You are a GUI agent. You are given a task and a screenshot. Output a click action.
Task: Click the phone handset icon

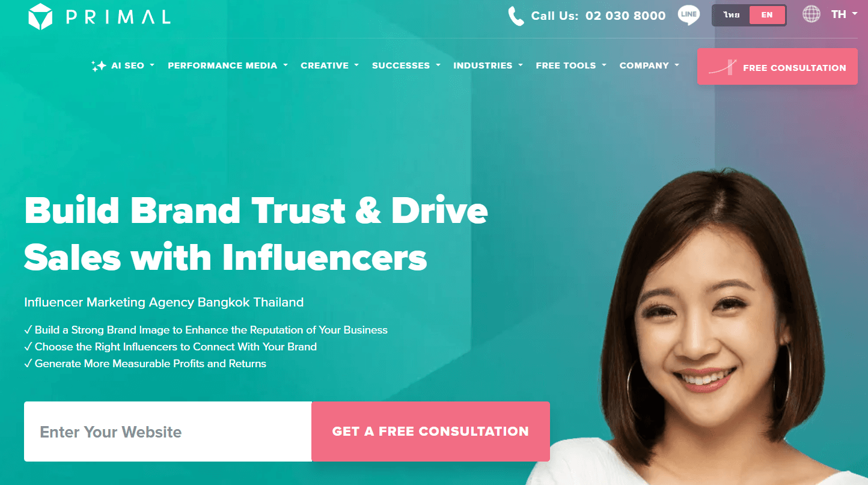[x=516, y=16]
